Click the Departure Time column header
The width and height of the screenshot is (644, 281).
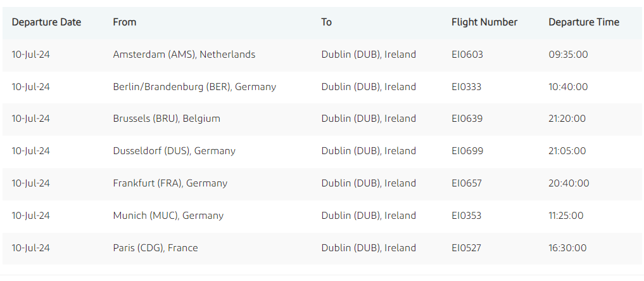(x=584, y=22)
